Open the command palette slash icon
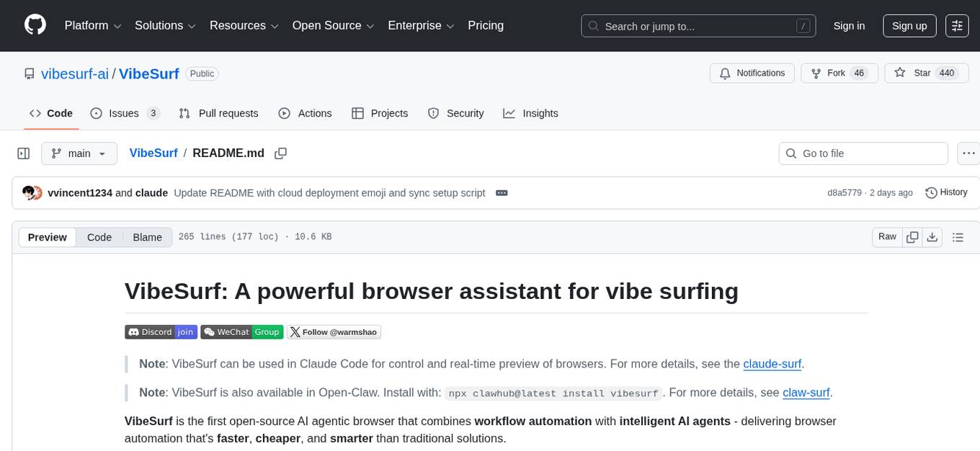The height and width of the screenshot is (451, 980). tap(803, 26)
